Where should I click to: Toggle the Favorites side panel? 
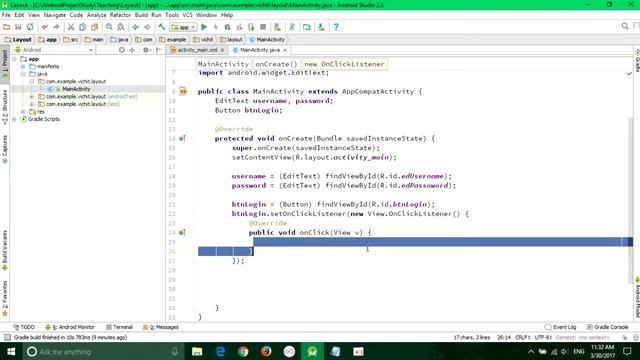(5, 298)
